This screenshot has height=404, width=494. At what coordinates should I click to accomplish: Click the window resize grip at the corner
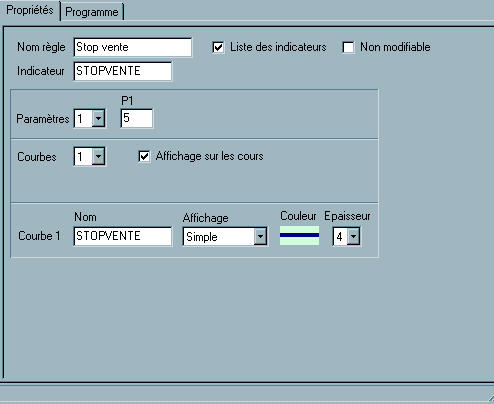[x=490, y=398]
